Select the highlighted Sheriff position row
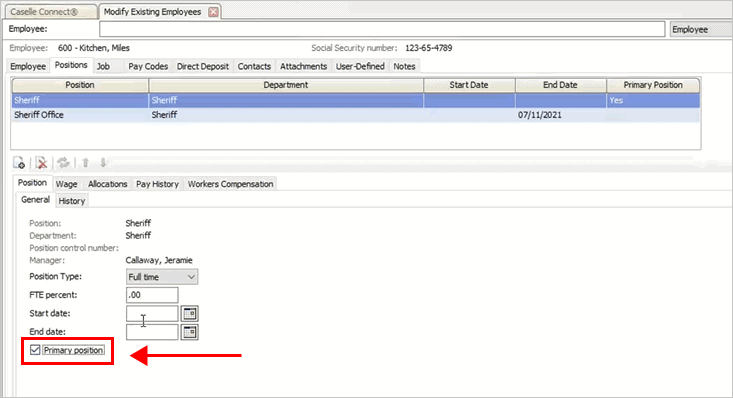733x398 pixels. point(356,100)
